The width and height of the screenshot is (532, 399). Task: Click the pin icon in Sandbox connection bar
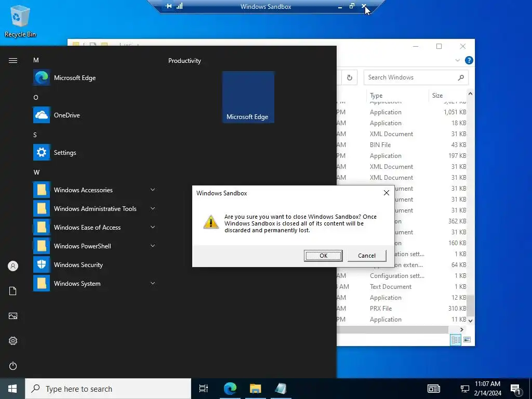coord(169,6)
